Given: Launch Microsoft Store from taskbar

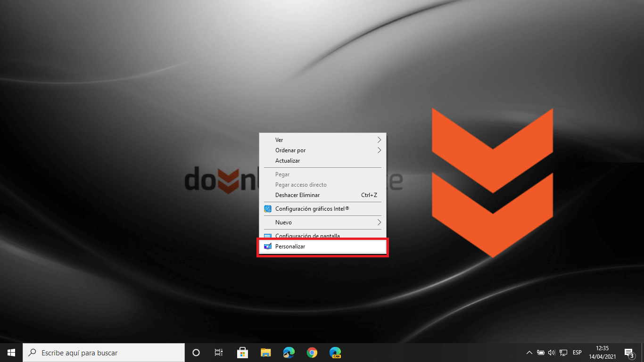Looking at the screenshot, I should point(243,353).
